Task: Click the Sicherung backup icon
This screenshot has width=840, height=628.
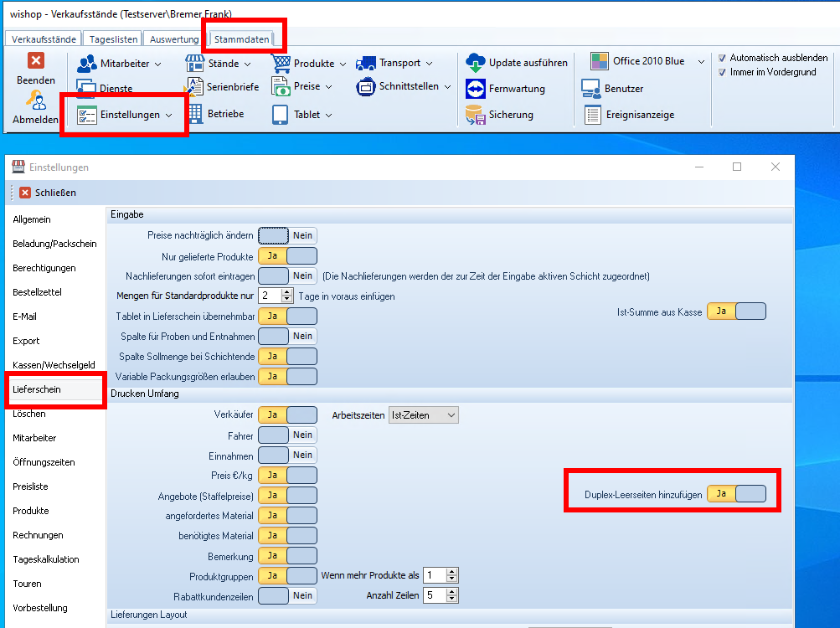Action: pyautogui.click(x=476, y=115)
